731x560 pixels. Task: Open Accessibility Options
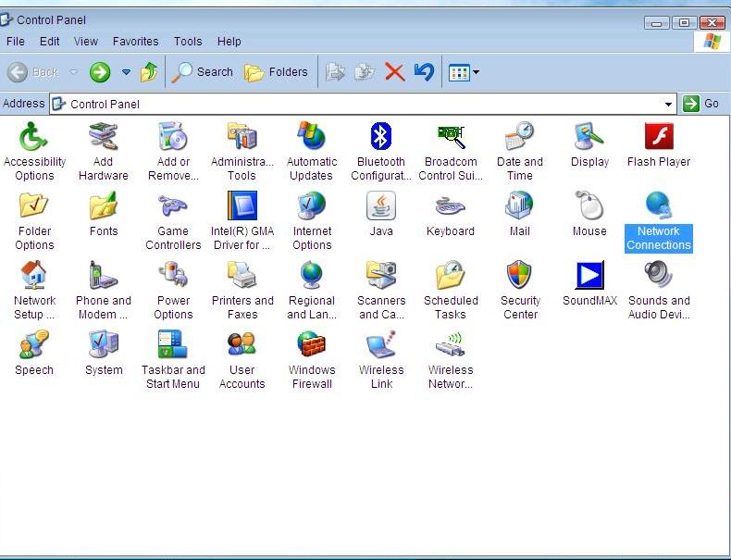click(x=34, y=151)
